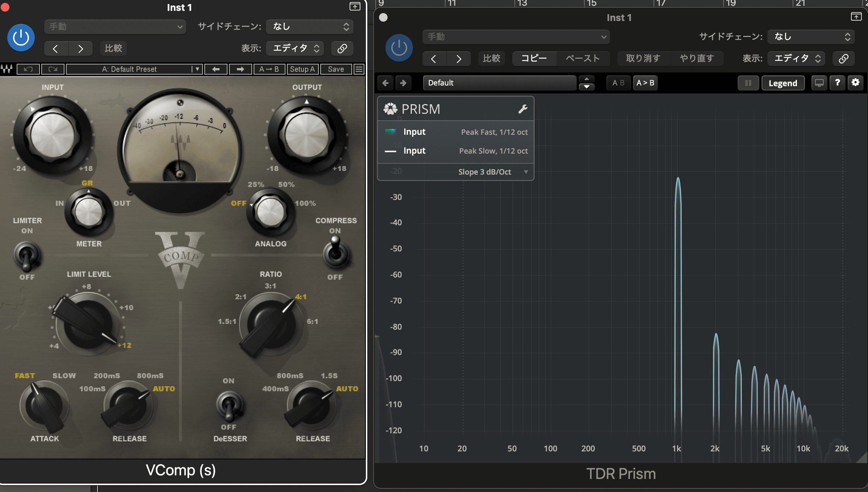
Task: Open the Waves plugin menu icon
Action: coord(359,69)
